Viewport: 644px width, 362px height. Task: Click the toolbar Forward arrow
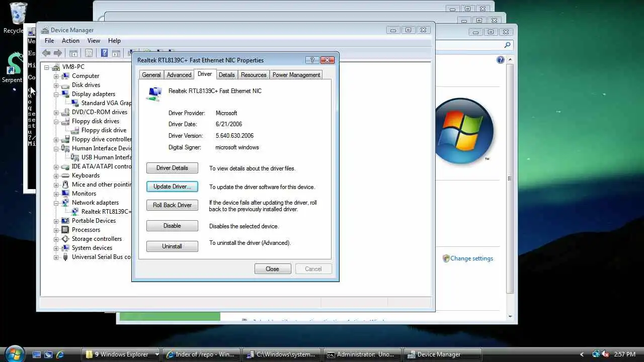pyautogui.click(x=58, y=53)
